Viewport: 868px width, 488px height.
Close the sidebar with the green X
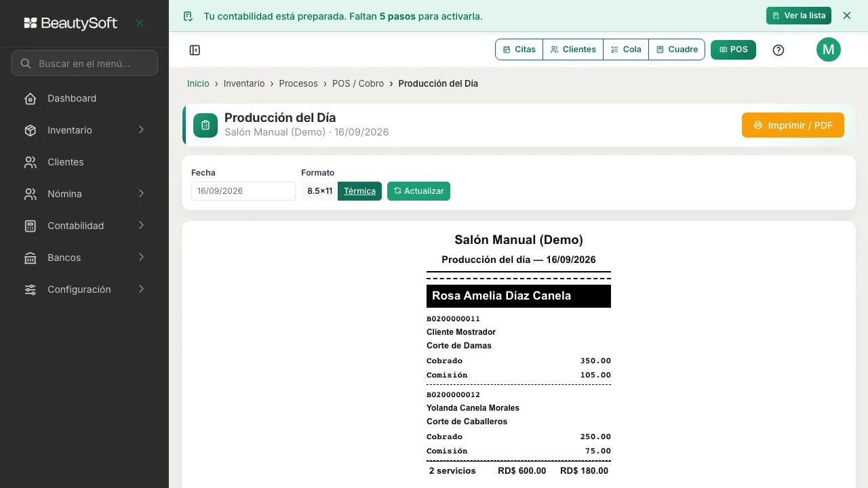pos(140,23)
